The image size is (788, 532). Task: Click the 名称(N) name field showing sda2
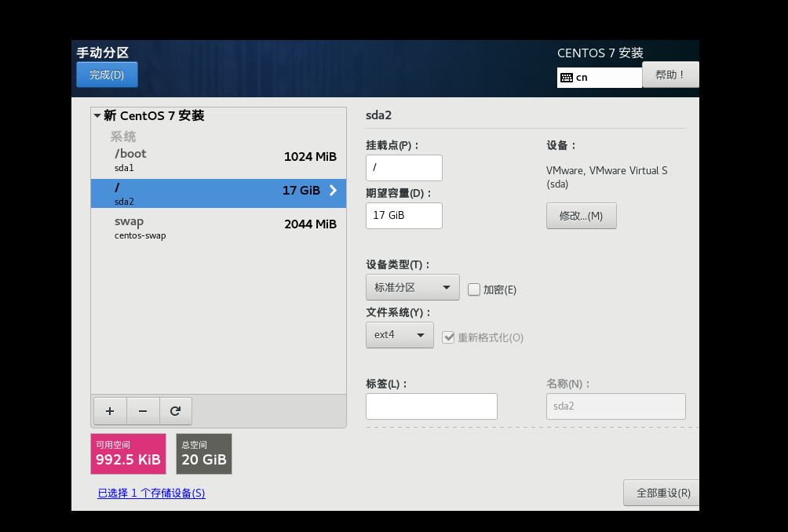coord(615,406)
